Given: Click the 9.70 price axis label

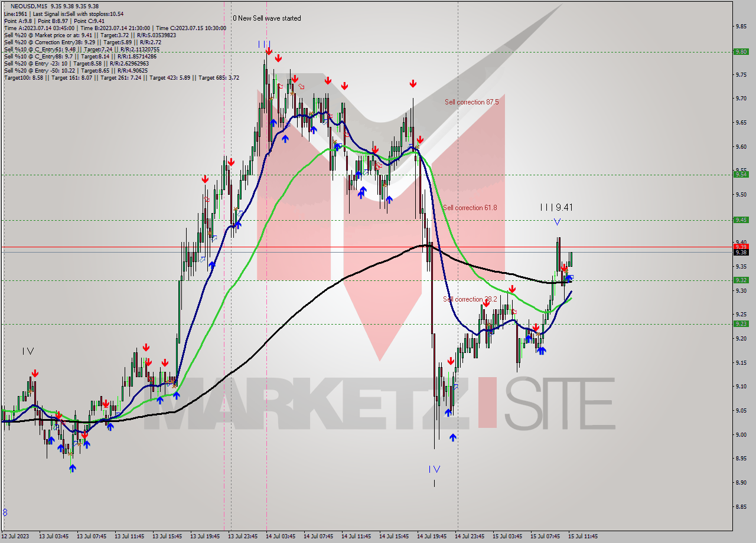Looking at the screenshot, I should (742, 98).
